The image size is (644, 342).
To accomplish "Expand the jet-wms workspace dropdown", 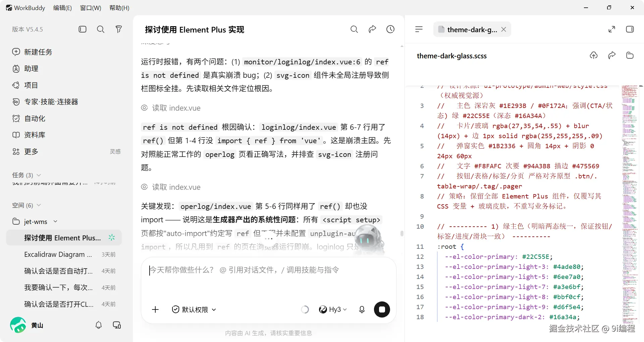I will [x=55, y=222].
